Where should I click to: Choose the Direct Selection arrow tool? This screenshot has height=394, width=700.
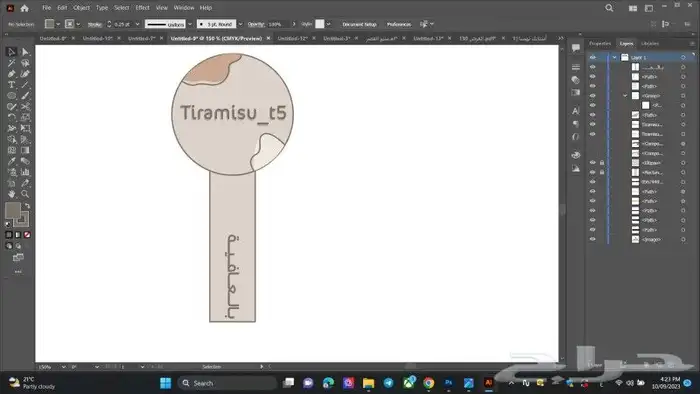[25, 52]
